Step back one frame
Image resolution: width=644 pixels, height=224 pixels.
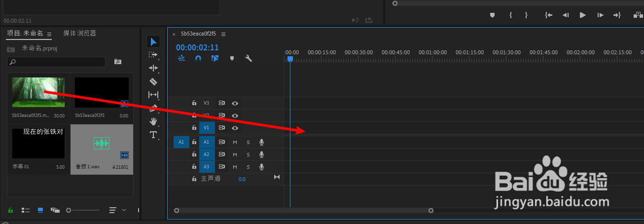(566, 15)
